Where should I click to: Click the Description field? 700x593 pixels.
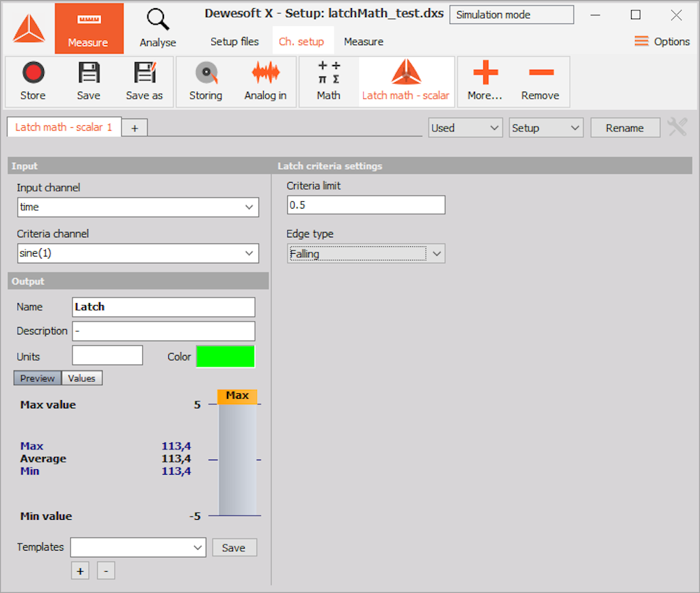pyautogui.click(x=163, y=331)
